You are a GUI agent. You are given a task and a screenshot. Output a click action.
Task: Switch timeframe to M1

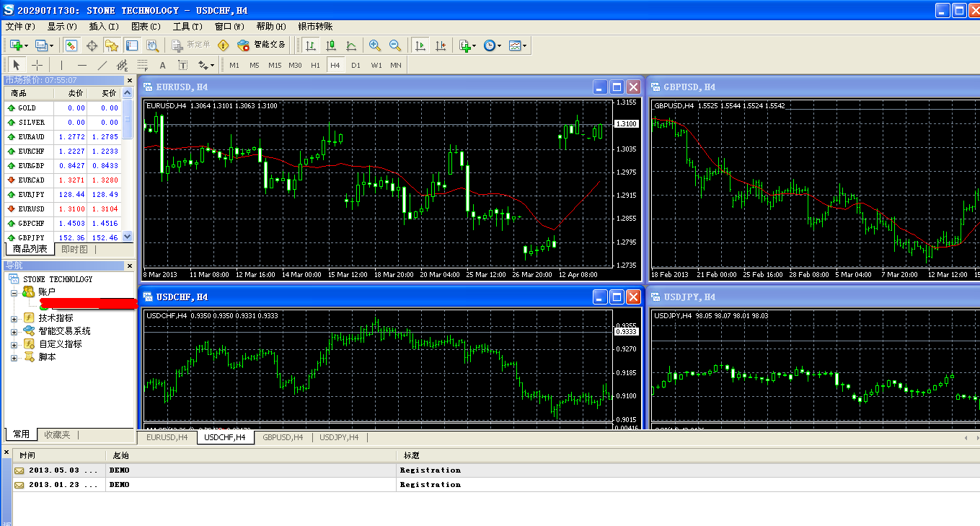click(234, 65)
